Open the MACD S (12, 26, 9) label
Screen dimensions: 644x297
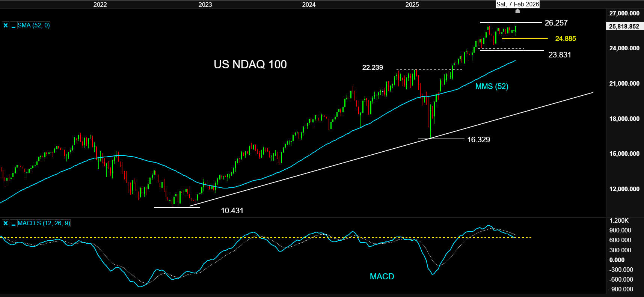click(44, 223)
